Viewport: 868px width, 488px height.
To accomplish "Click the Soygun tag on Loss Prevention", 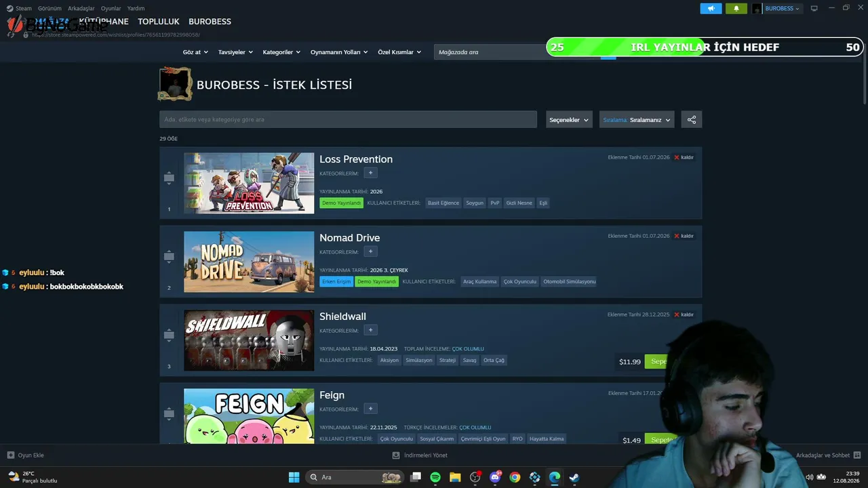I will point(475,203).
